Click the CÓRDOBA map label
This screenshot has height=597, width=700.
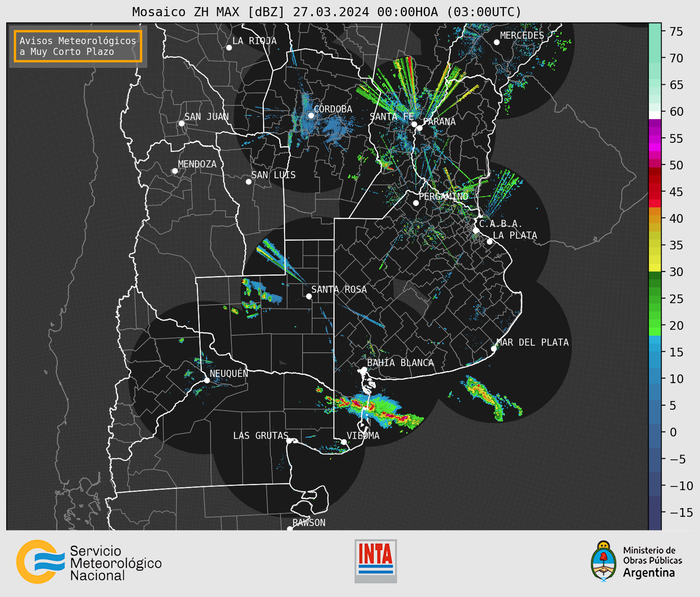333,109
